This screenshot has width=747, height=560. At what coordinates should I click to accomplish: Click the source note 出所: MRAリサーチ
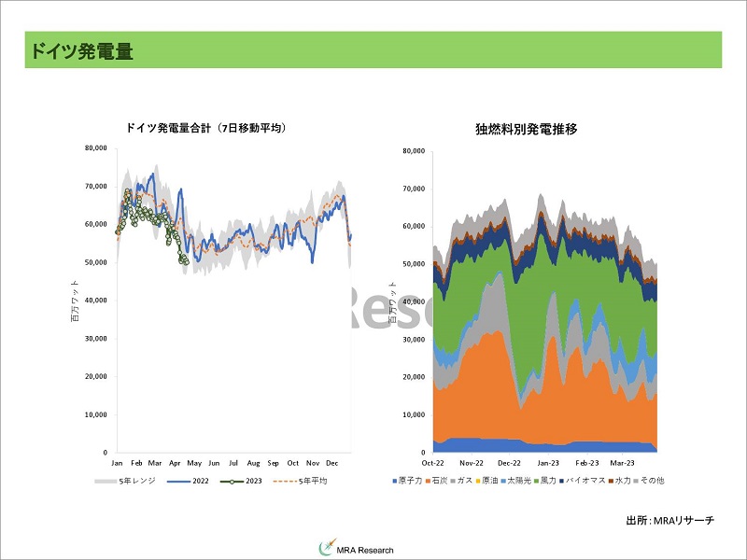click(x=669, y=521)
